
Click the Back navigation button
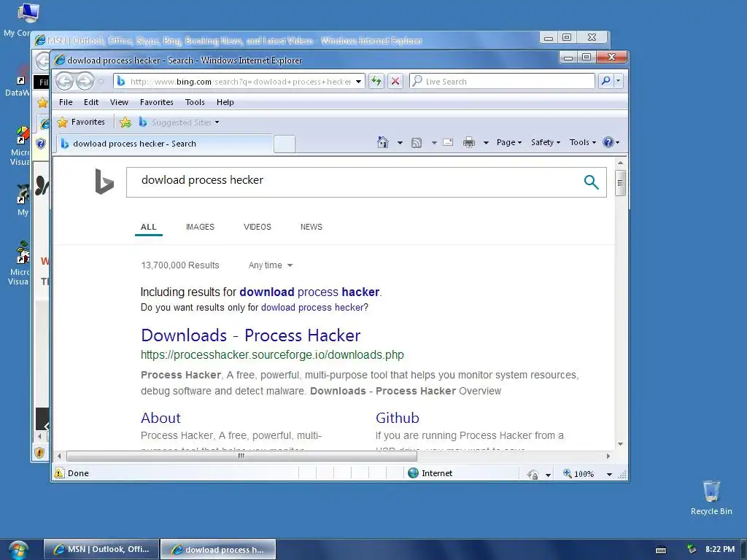point(65,82)
